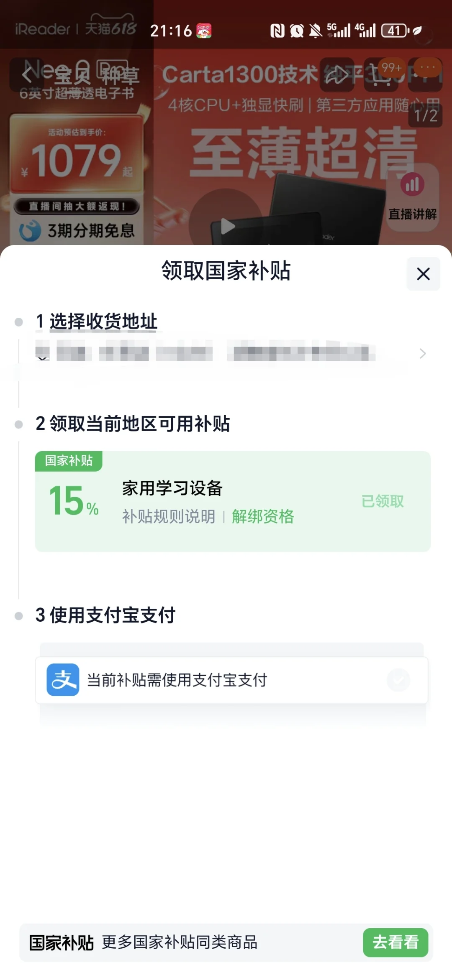Tap the back arrow icon
Image resolution: width=452 pixels, height=980 pixels.
(x=27, y=75)
